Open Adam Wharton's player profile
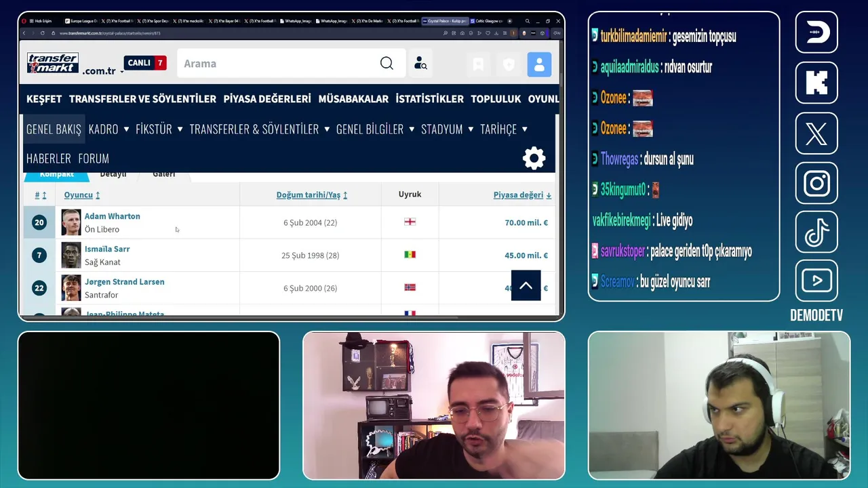 113,216
